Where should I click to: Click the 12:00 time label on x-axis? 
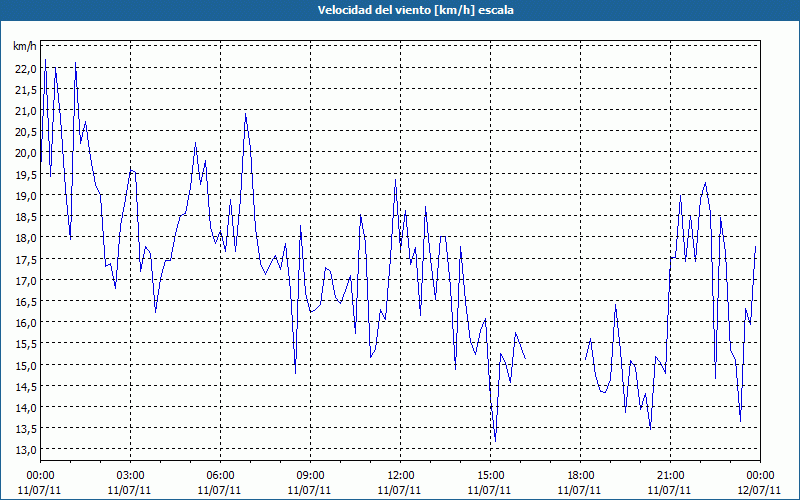401,475
